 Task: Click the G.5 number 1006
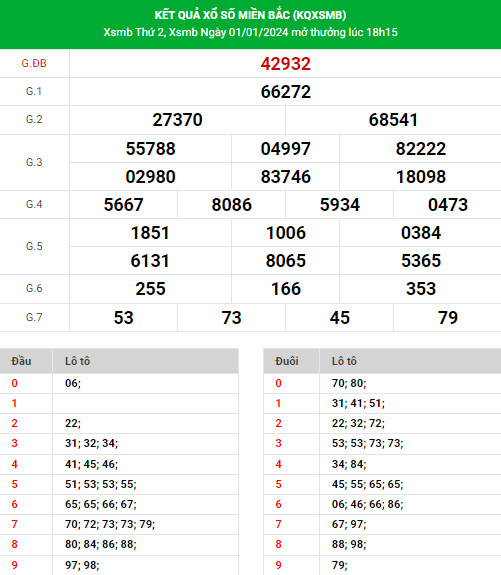[285, 233]
